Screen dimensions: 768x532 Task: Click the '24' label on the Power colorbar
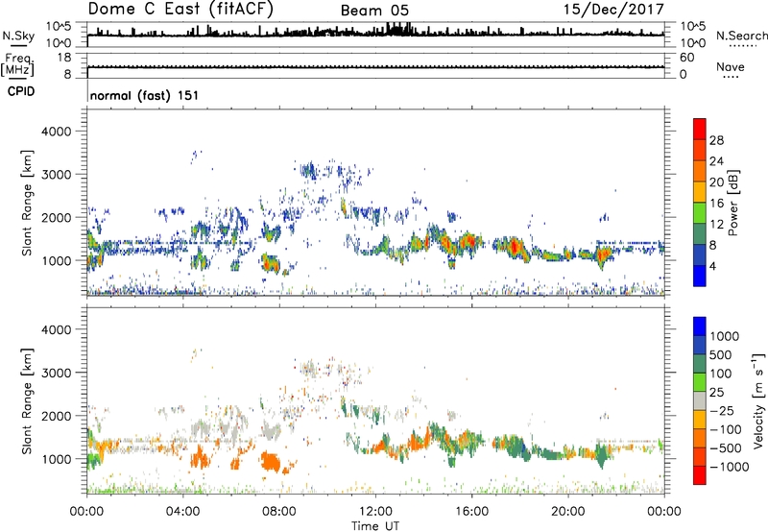coord(716,161)
